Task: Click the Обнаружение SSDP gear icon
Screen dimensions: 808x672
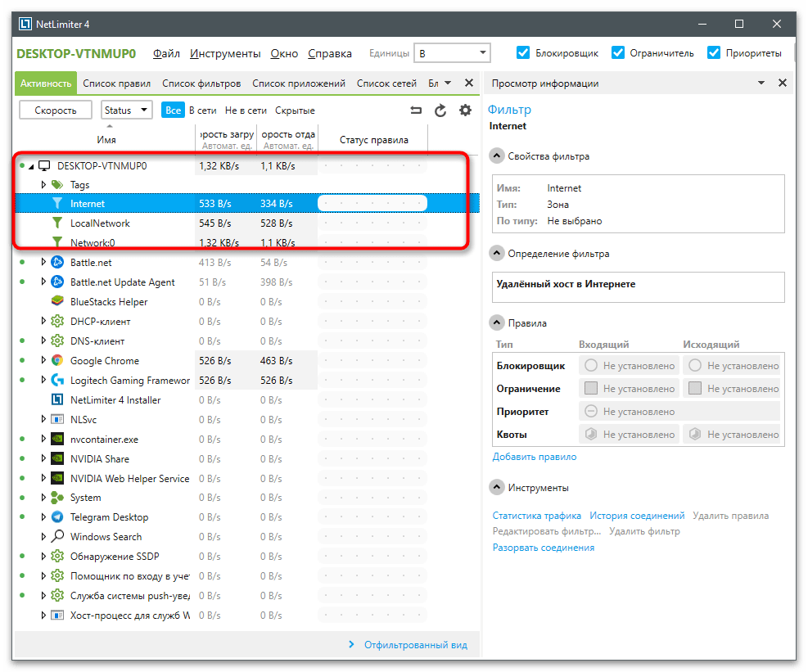Action: (x=57, y=556)
